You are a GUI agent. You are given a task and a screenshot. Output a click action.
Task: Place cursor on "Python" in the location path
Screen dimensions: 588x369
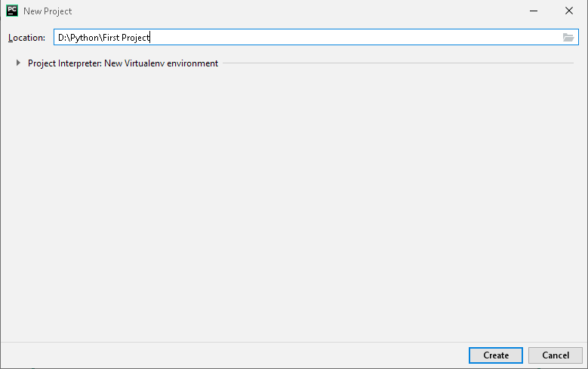pos(85,38)
